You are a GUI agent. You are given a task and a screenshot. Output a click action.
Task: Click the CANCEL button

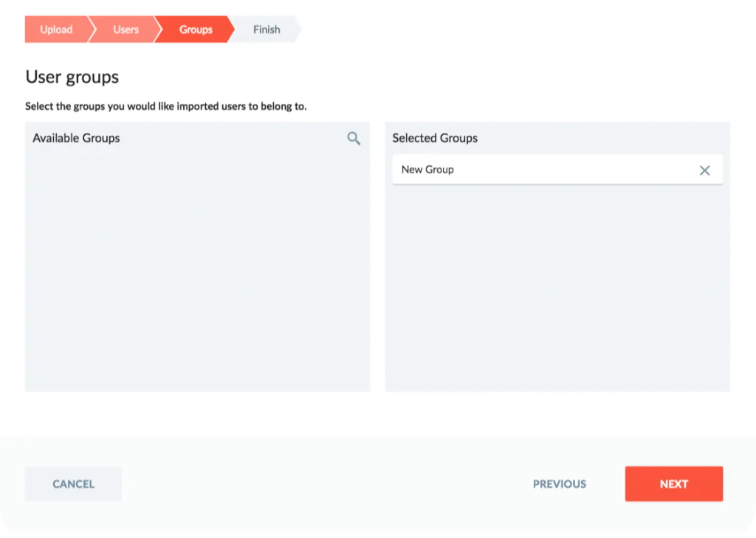[73, 483]
